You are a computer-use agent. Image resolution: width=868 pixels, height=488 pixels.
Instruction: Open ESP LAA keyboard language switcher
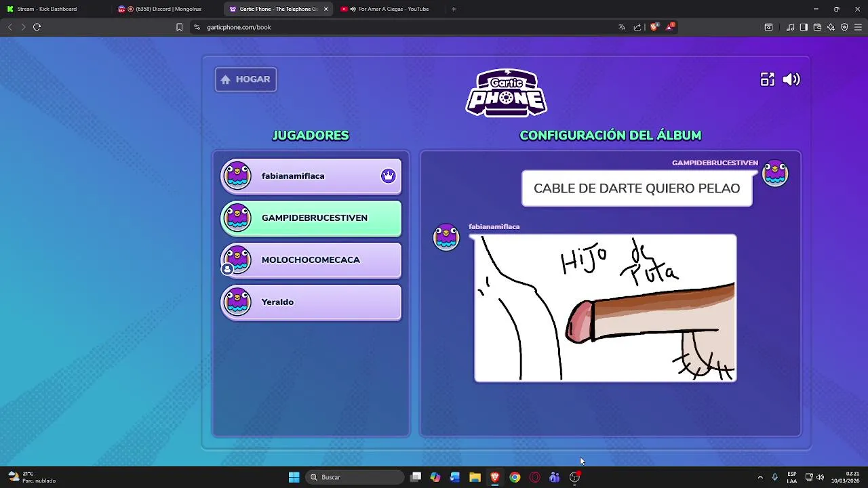click(792, 477)
